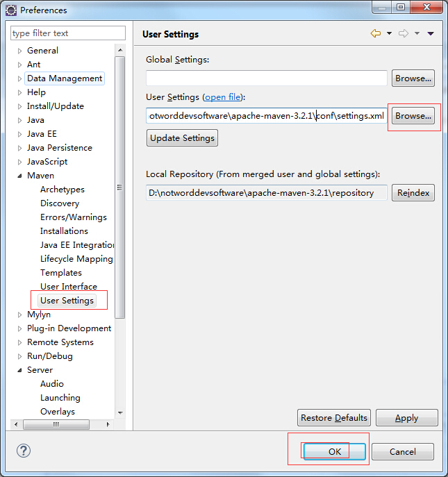Click the User Settings path field
The width and height of the screenshot is (448, 477).
click(x=266, y=115)
